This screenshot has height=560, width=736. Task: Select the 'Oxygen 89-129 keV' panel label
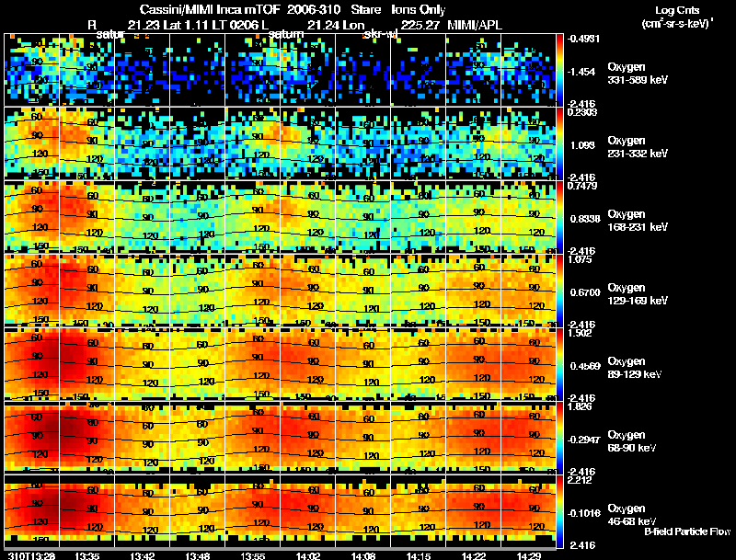(635, 368)
